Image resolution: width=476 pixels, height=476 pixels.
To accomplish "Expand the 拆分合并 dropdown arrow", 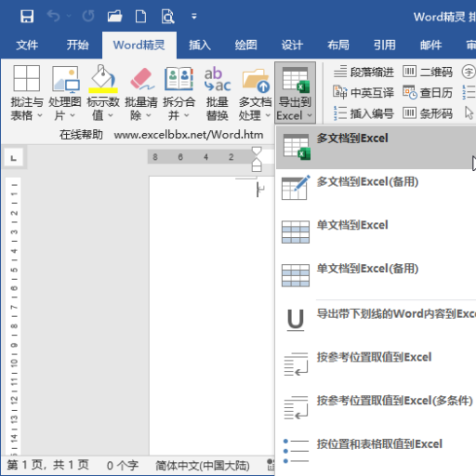I will pos(187,115).
